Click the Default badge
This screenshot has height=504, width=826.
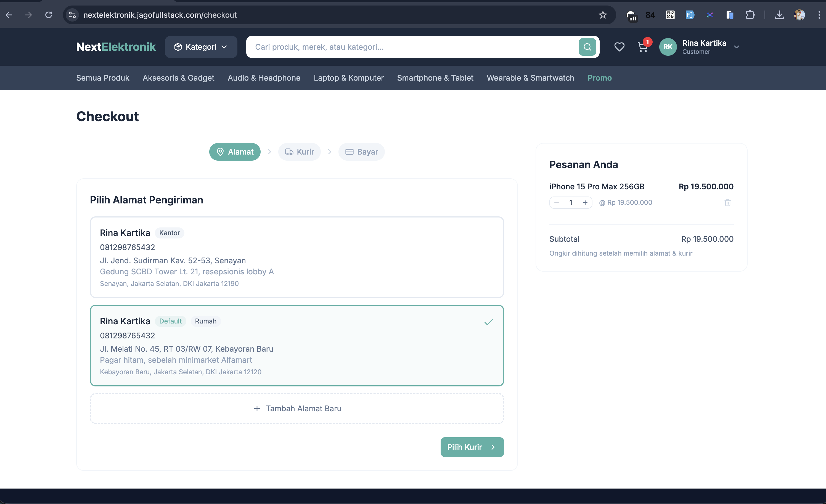170,321
